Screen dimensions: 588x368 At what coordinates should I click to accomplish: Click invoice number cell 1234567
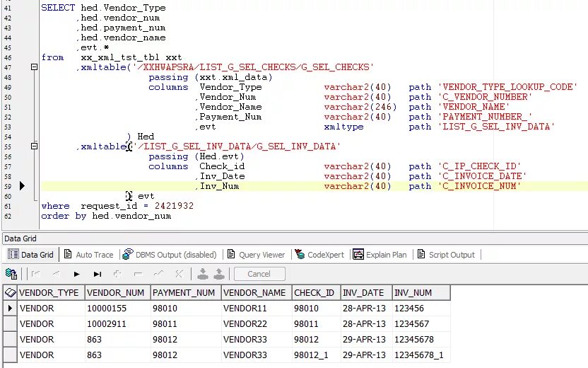421,323
